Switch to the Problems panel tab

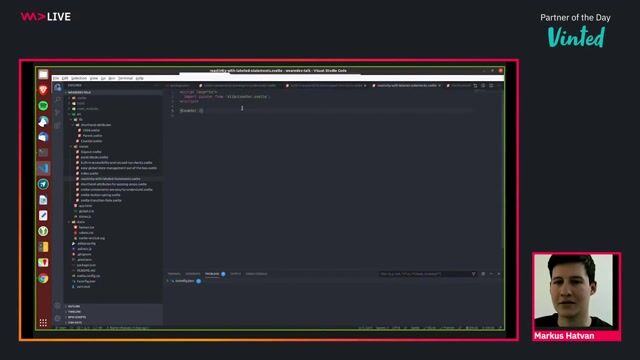212,274
